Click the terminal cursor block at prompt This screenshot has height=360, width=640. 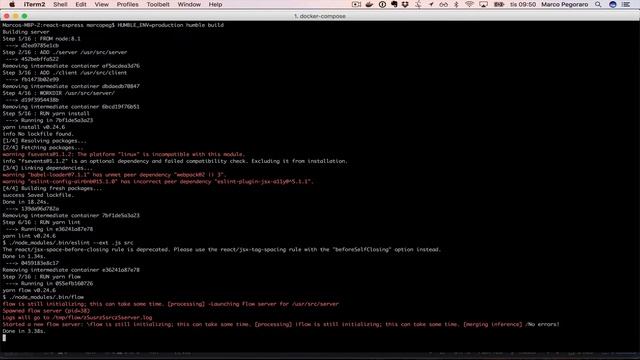coord(4,338)
